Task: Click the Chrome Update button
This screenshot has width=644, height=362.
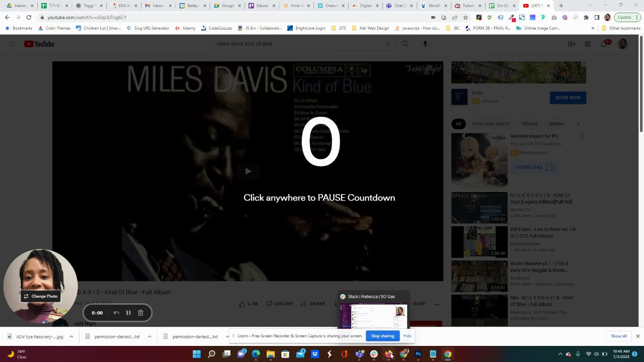Action: pyautogui.click(x=626, y=18)
